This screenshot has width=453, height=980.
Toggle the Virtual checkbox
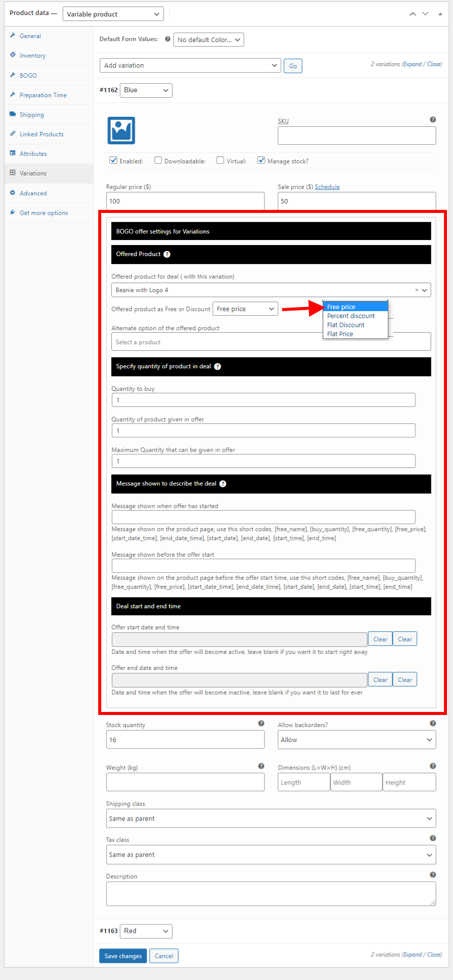pos(220,160)
